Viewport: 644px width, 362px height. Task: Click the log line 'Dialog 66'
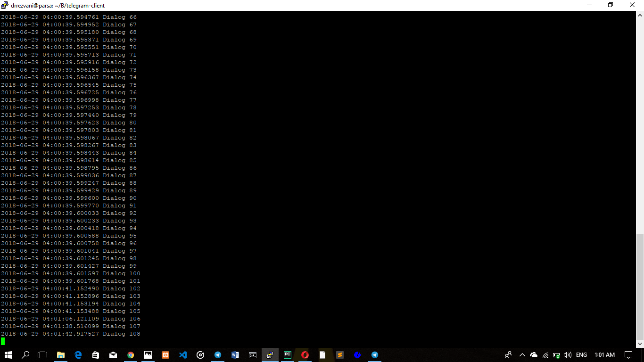click(69, 17)
